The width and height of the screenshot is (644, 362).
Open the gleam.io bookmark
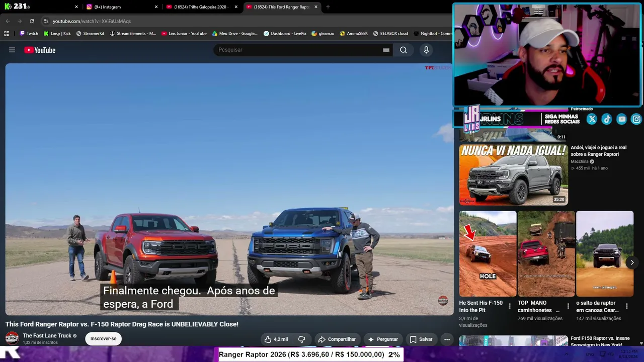point(323,34)
